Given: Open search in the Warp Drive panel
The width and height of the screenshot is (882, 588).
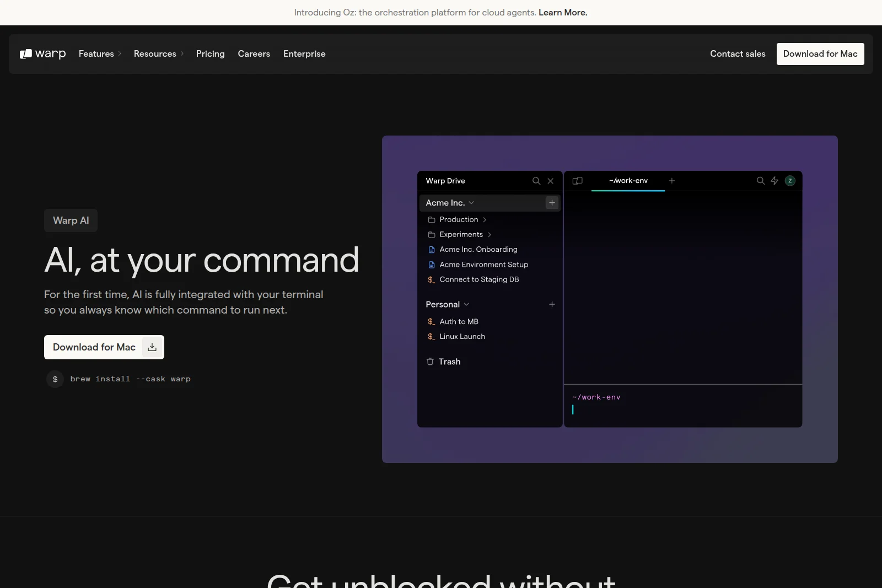Looking at the screenshot, I should 536,181.
